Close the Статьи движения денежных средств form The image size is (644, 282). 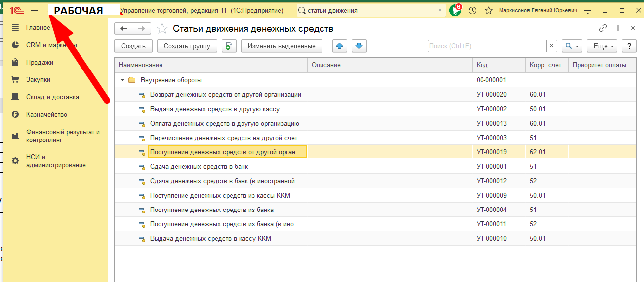[x=633, y=28]
